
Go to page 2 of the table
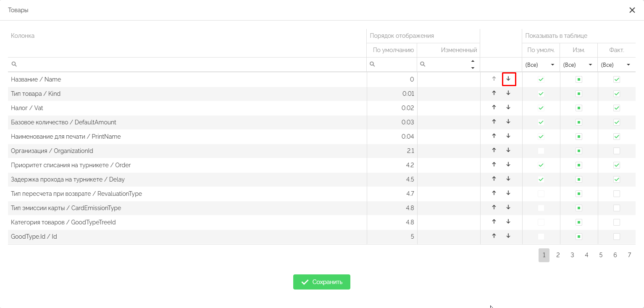point(558,255)
